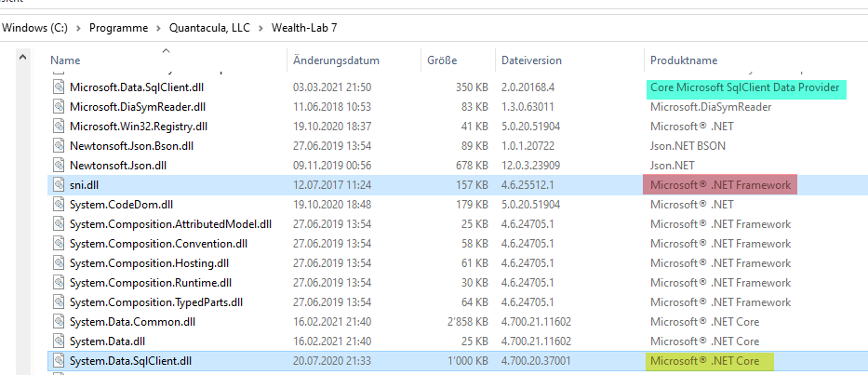The height and width of the screenshot is (375, 868).
Task: Select file name System.CodeDom.dll
Action: click(x=121, y=205)
